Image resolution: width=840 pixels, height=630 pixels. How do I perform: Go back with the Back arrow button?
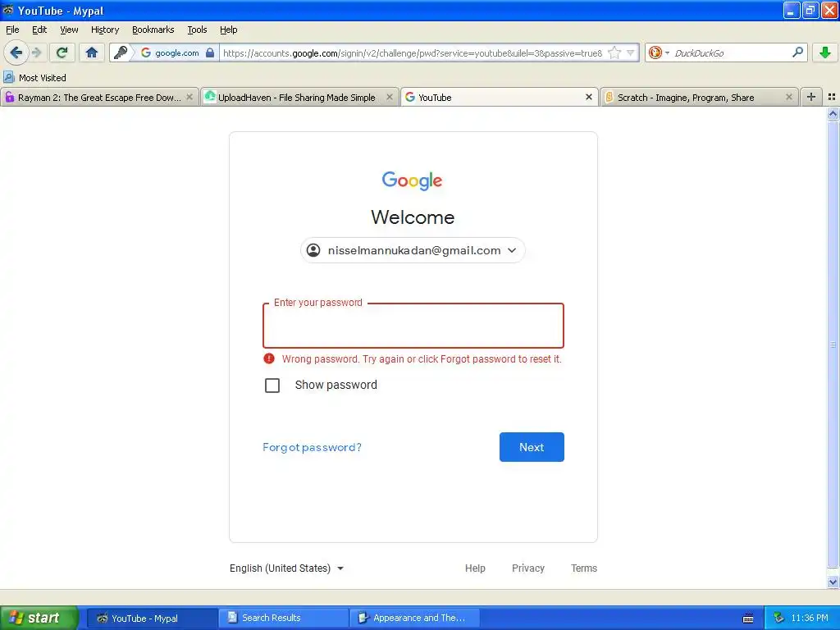[16, 52]
